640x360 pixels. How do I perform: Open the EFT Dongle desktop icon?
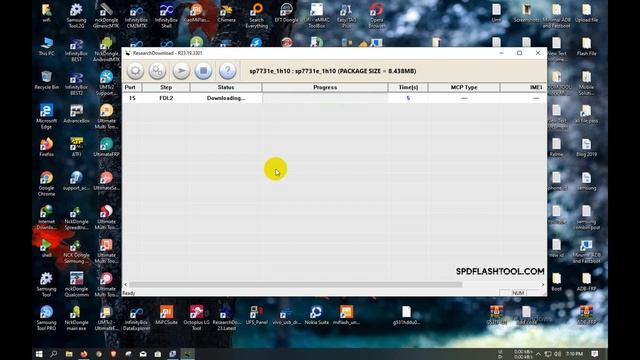pyautogui.click(x=287, y=13)
